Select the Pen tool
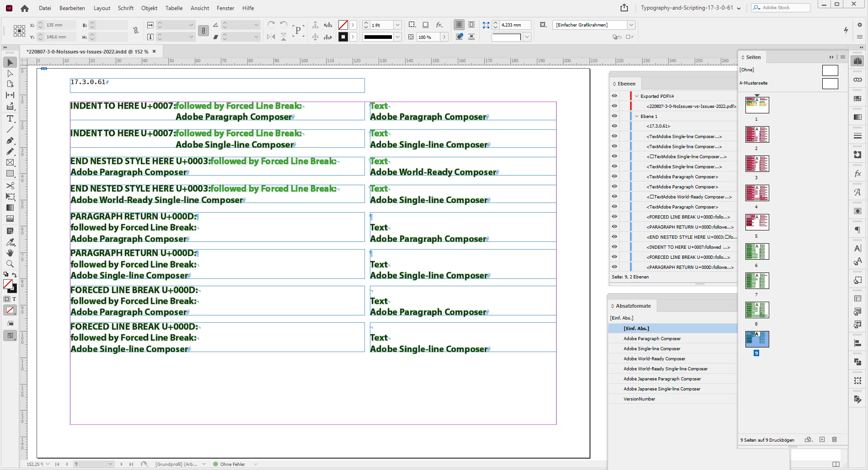The width and height of the screenshot is (868, 470). 10,140
